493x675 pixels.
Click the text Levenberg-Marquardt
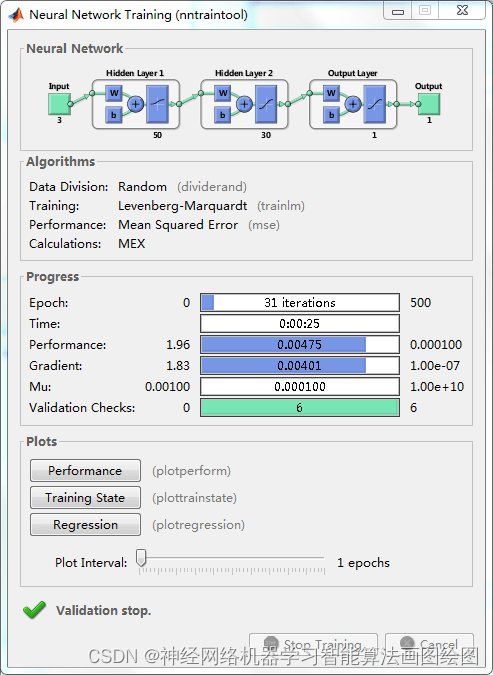pos(183,206)
